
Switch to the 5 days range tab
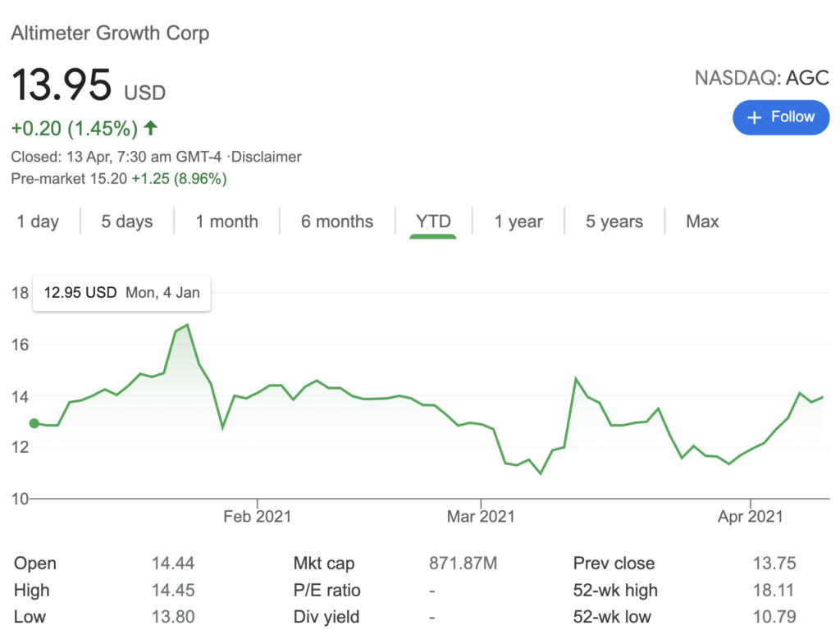tap(127, 221)
